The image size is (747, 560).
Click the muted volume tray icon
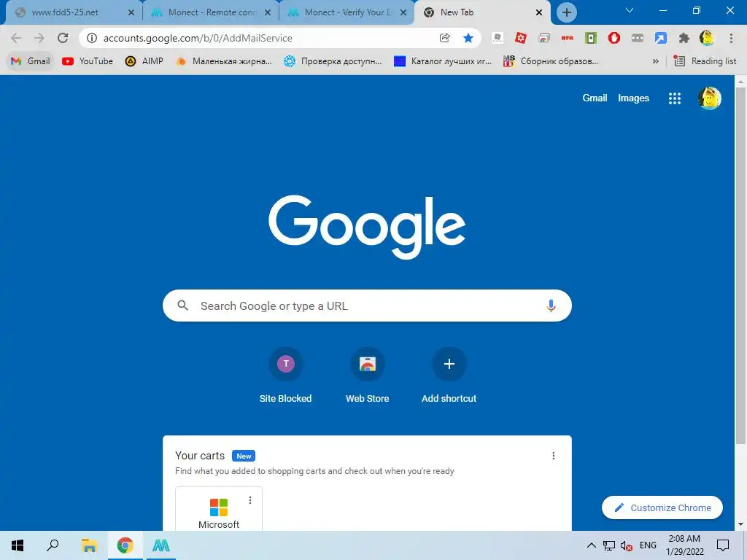coord(627,545)
